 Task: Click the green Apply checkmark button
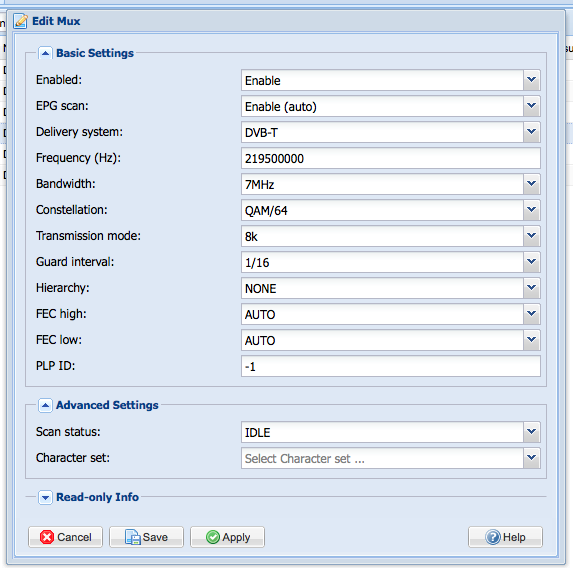(x=227, y=537)
